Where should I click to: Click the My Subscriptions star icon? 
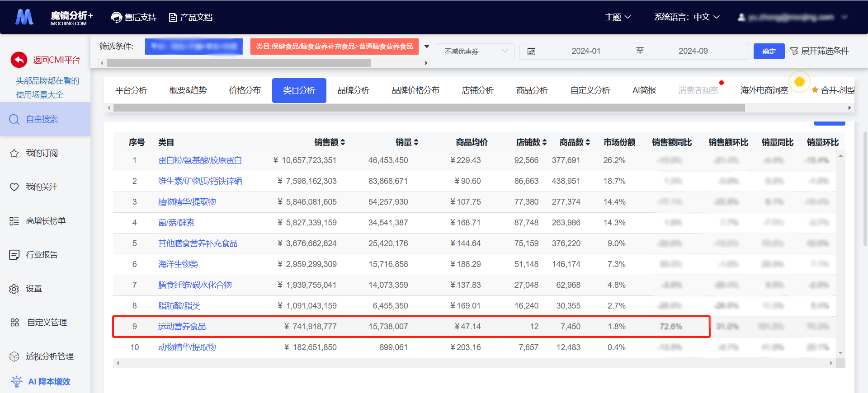point(14,153)
